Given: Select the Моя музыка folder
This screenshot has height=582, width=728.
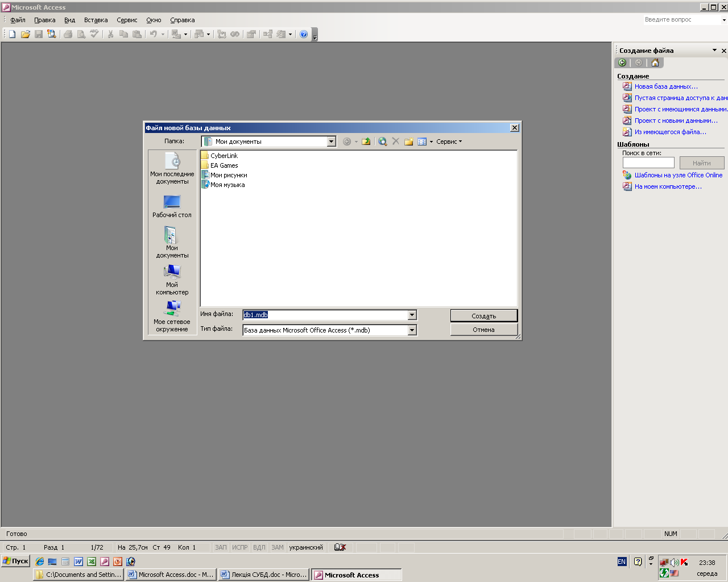Looking at the screenshot, I should click(x=223, y=185).
